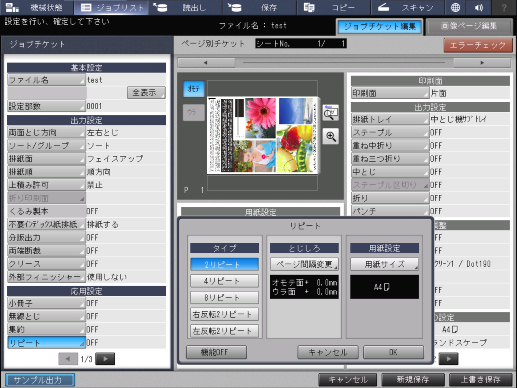This screenshot has width=517, height=388.
Task: Click the page preview thumbnail image
Action: 262,135
